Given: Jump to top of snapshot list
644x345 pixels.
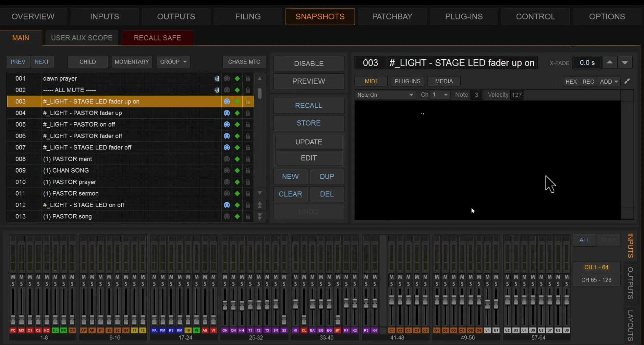Looking at the screenshot, I should pos(260,205).
